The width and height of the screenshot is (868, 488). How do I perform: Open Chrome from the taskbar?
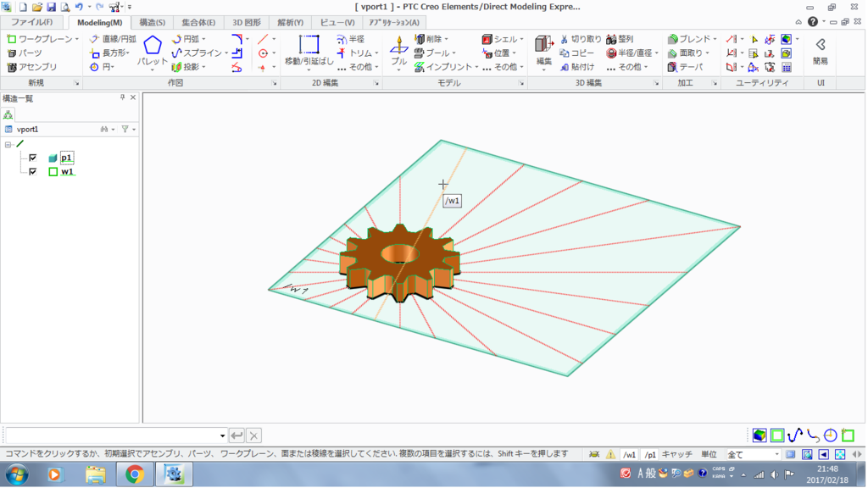click(x=135, y=474)
